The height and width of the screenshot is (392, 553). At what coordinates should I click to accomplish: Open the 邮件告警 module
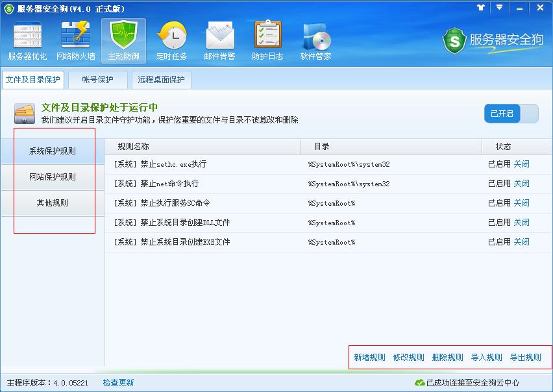pos(219,40)
